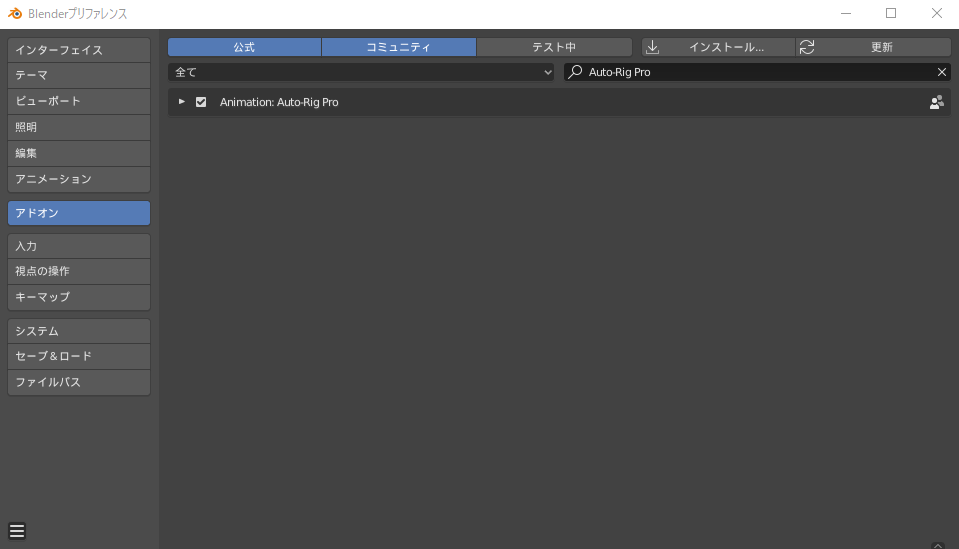959x549 pixels.
Task: Close the Blender preferences window
Action: pyautogui.click(x=936, y=13)
